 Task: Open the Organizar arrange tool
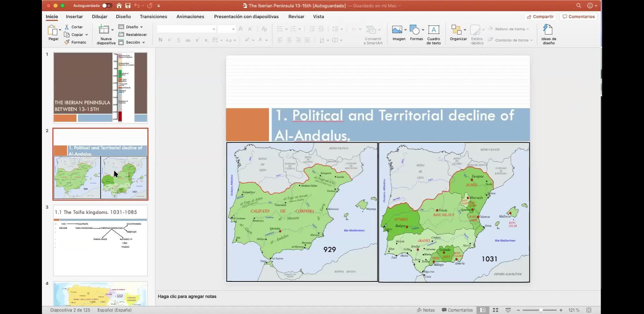tap(456, 30)
